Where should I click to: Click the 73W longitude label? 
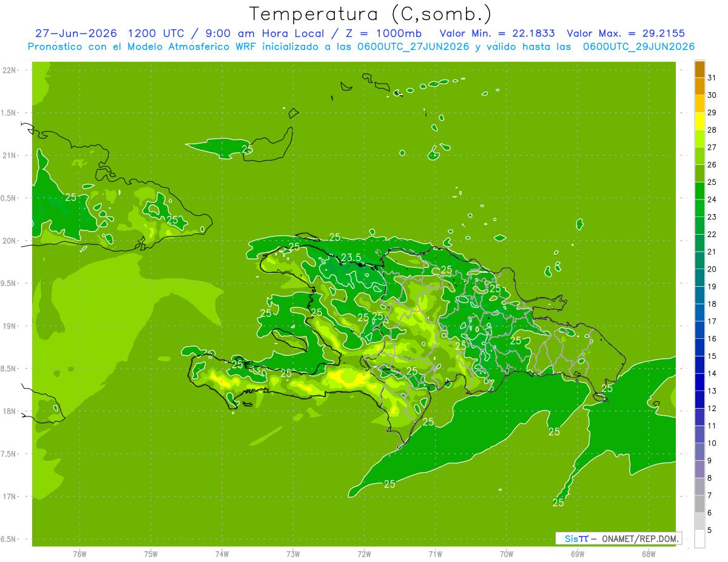[x=293, y=554]
